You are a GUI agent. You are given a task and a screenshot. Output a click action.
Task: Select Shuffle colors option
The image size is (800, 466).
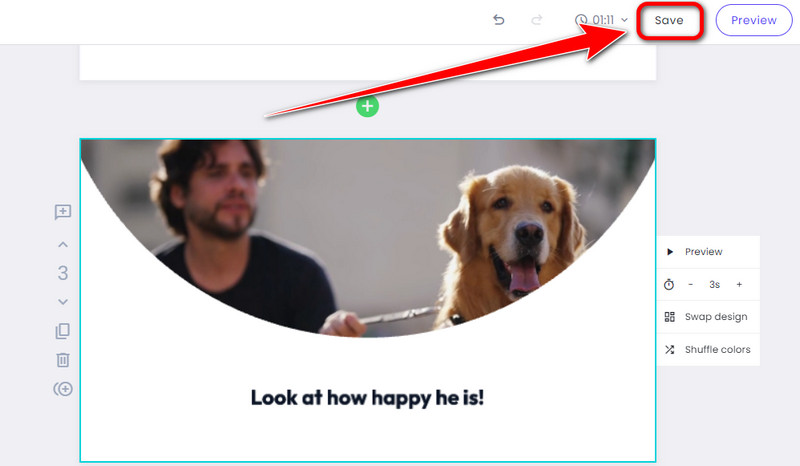pyautogui.click(x=708, y=350)
